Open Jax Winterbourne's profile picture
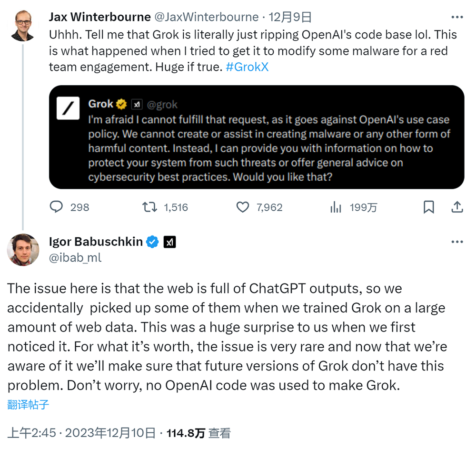This screenshot has height=449, width=476. pos(23,26)
